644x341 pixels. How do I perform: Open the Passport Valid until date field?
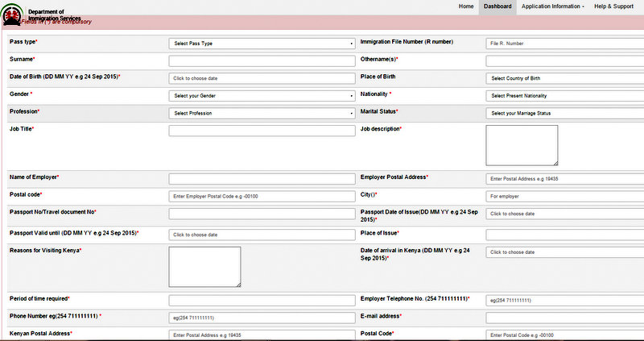pos(262,235)
